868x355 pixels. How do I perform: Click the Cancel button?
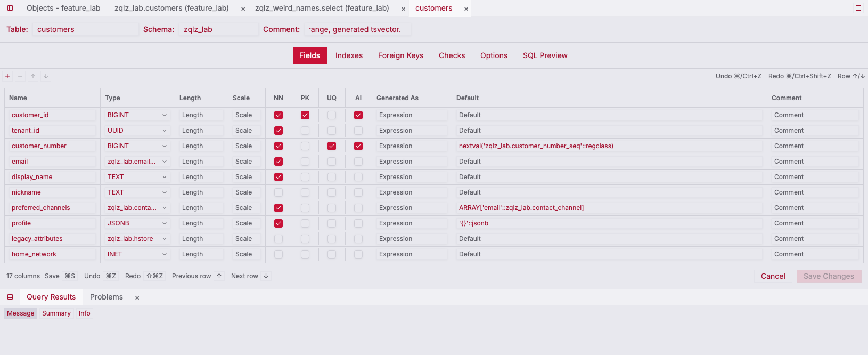(773, 276)
